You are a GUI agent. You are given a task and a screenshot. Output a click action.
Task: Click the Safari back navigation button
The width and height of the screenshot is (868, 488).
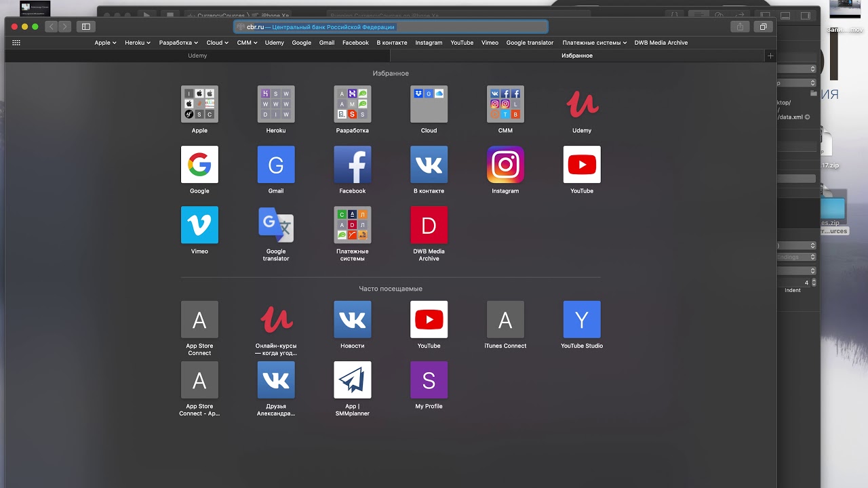tap(52, 26)
